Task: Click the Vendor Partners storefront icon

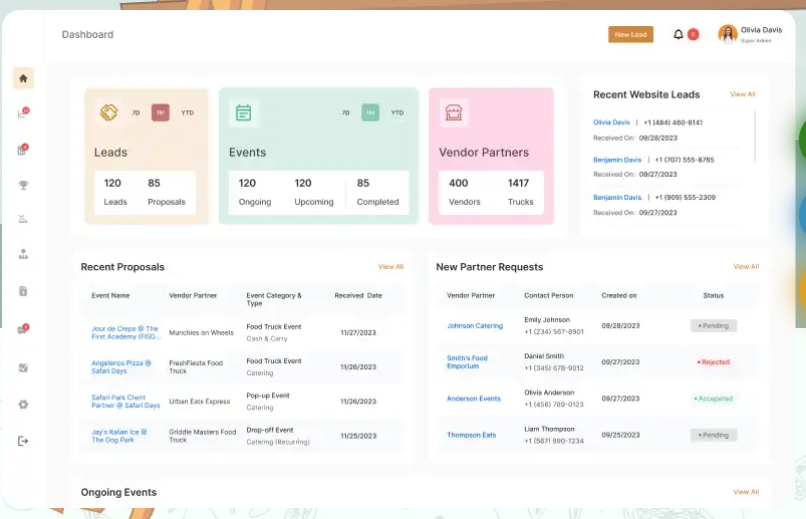Action: [x=454, y=113]
